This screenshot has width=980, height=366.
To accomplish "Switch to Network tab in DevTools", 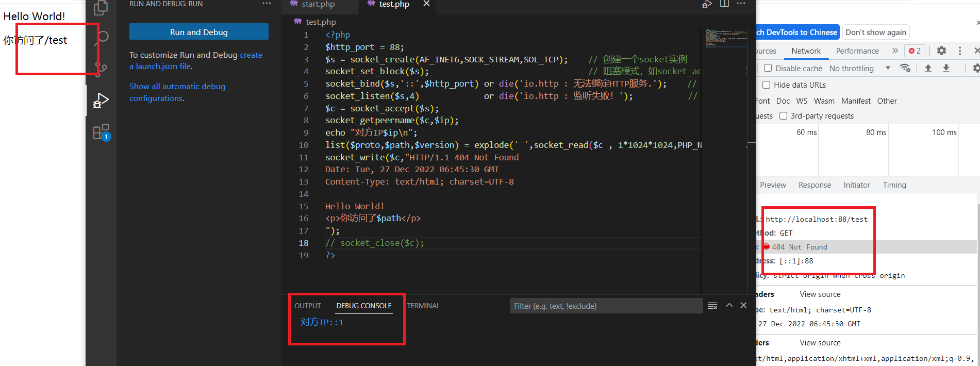I will pyautogui.click(x=806, y=51).
